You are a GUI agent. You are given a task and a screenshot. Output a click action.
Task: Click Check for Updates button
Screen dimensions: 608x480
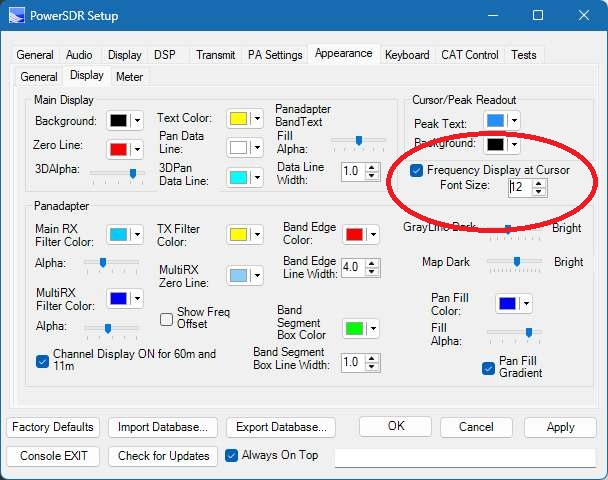163,456
